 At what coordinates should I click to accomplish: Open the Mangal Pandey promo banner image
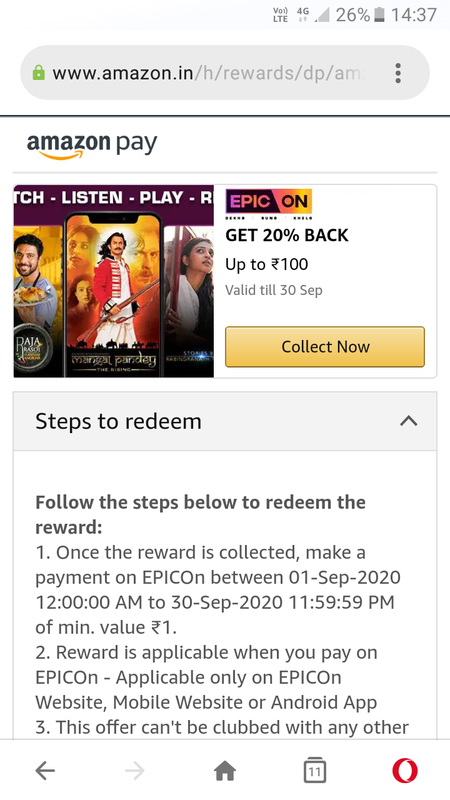[x=113, y=281]
